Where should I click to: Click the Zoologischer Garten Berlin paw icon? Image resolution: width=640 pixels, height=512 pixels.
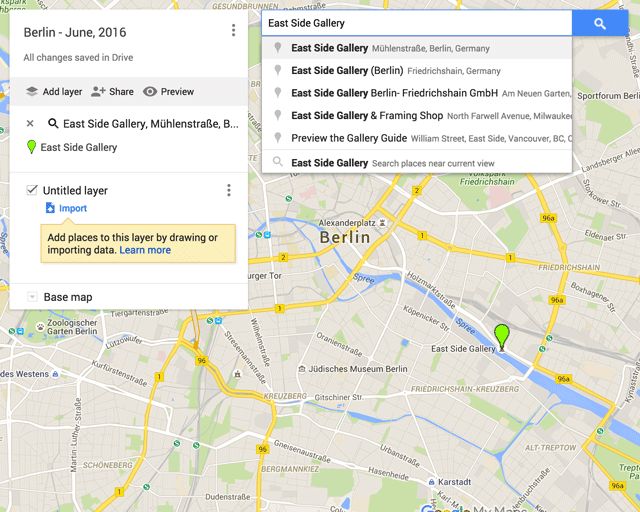[40, 327]
